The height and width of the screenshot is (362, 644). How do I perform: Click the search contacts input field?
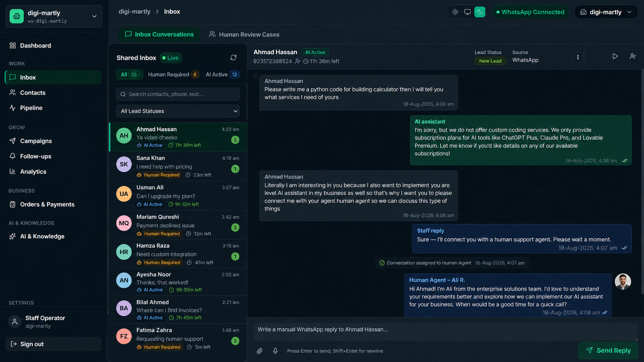pyautogui.click(x=178, y=94)
